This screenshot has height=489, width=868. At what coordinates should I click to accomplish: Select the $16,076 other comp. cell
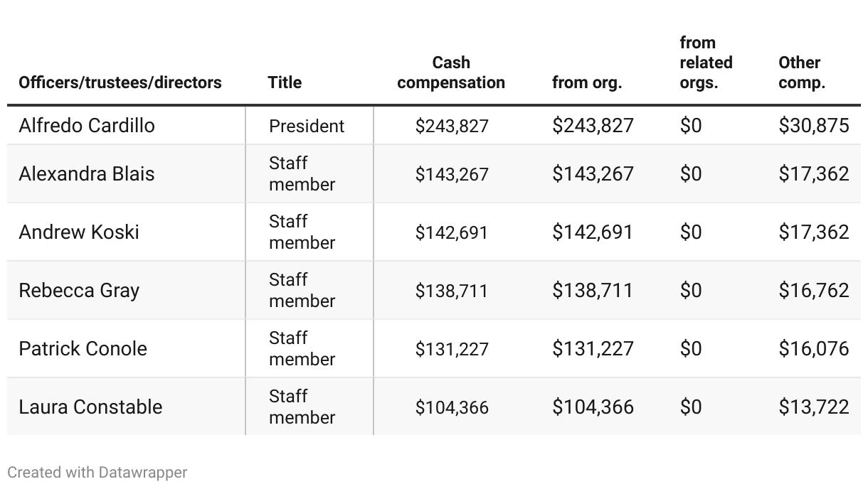(814, 349)
